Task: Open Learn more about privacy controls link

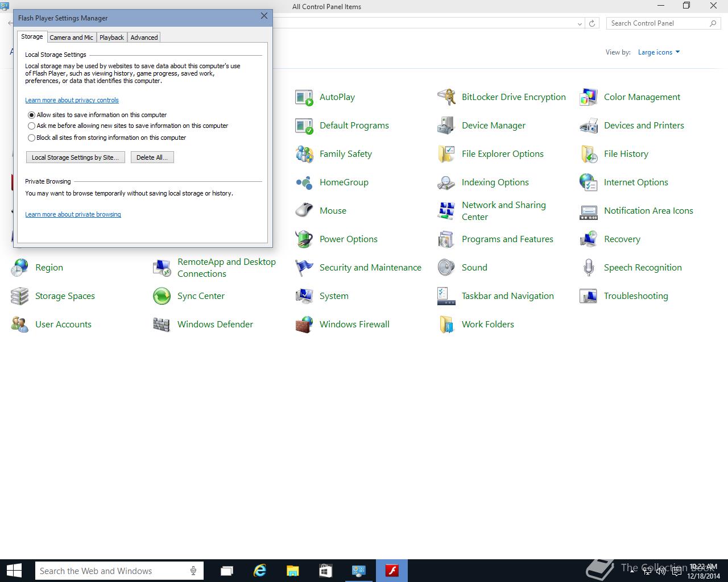Action: 72,100
